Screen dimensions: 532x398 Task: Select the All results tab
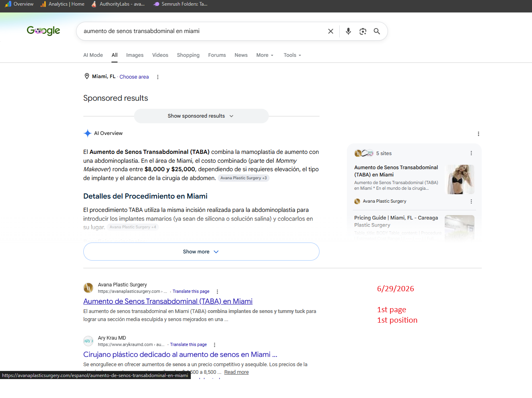(x=115, y=55)
